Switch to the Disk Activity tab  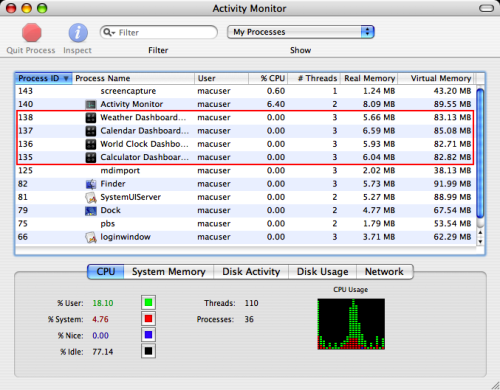[251, 272]
